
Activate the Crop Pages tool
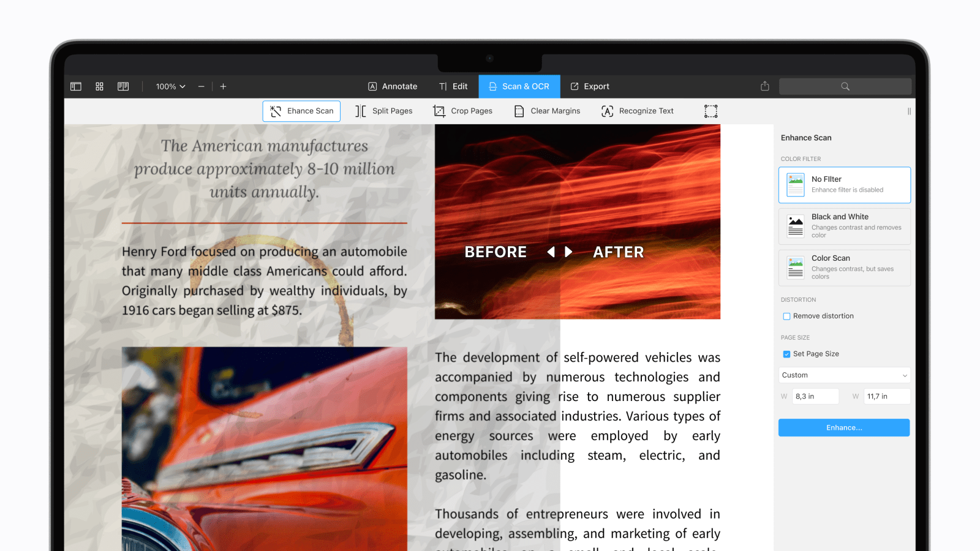(x=463, y=111)
